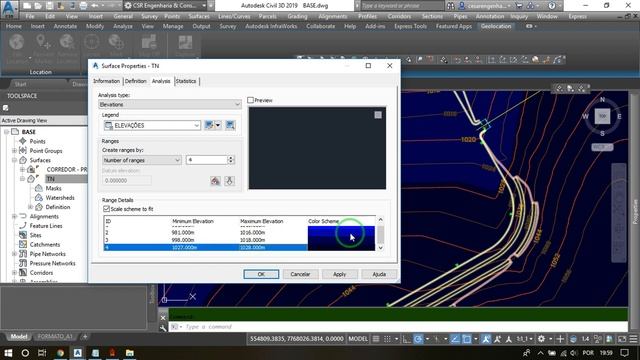This screenshot has width=640, height=360.
Task: Click the Catchments tree item icon
Action: point(23,244)
